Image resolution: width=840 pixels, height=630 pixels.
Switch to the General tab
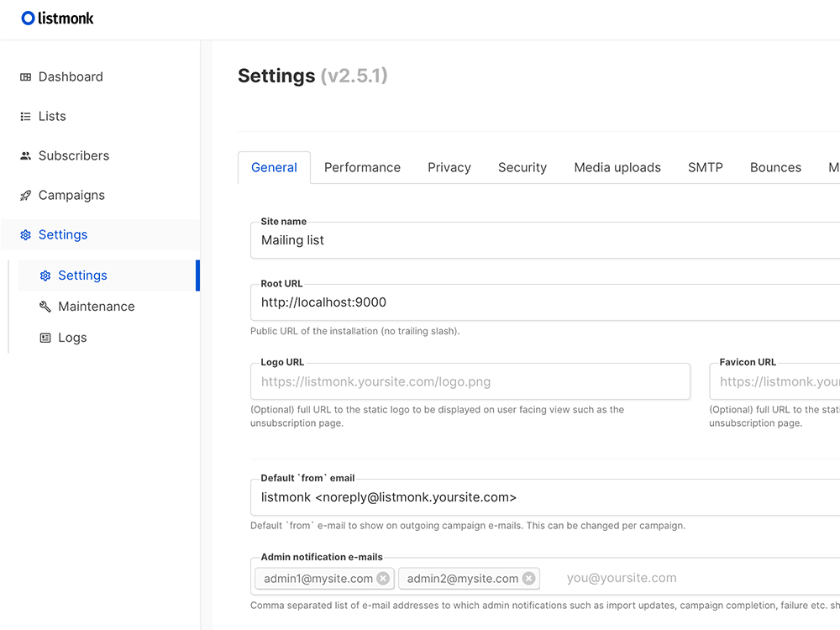pos(275,168)
